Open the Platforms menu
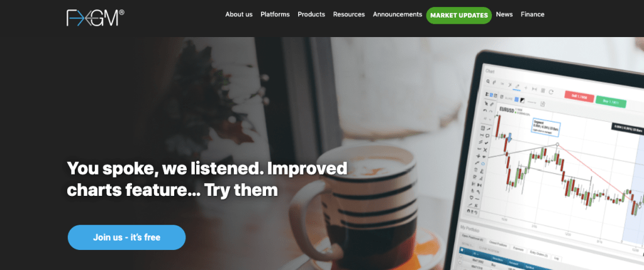The height and width of the screenshot is (270, 644). [x=275, y=14]
